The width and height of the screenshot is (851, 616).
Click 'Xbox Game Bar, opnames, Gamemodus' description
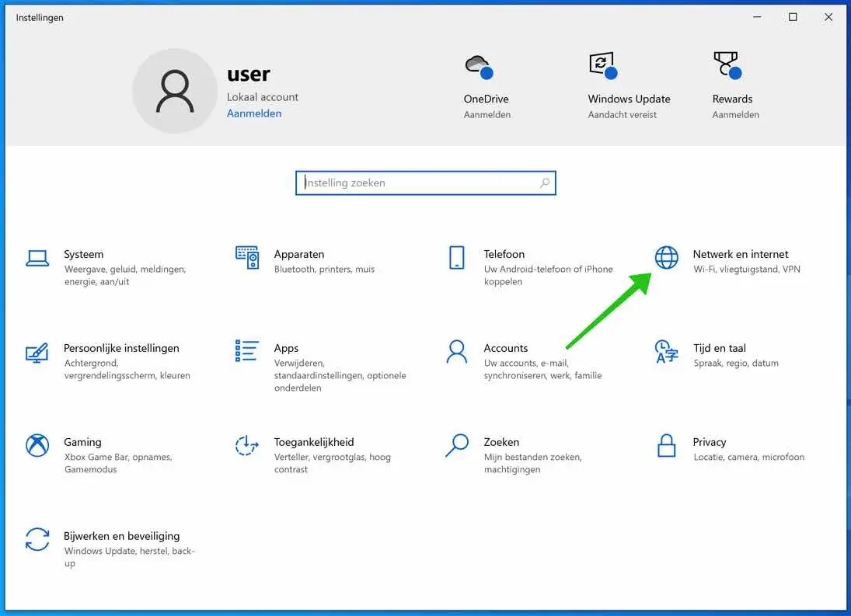[118, 463]
